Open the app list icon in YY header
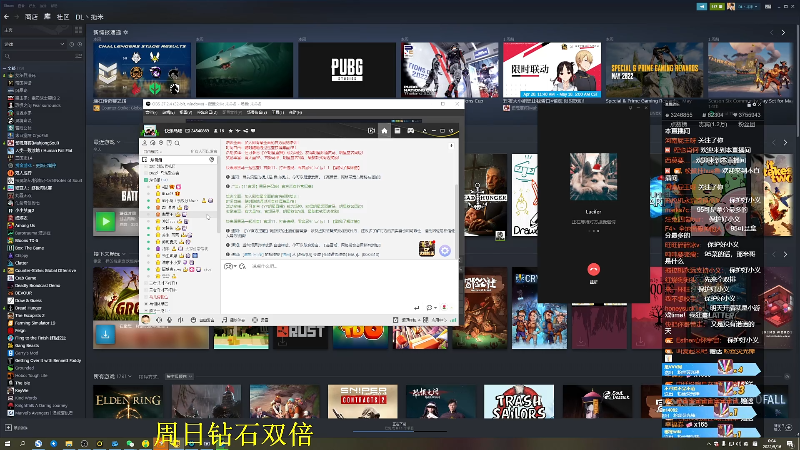800x450 pixels. (397, 131)
